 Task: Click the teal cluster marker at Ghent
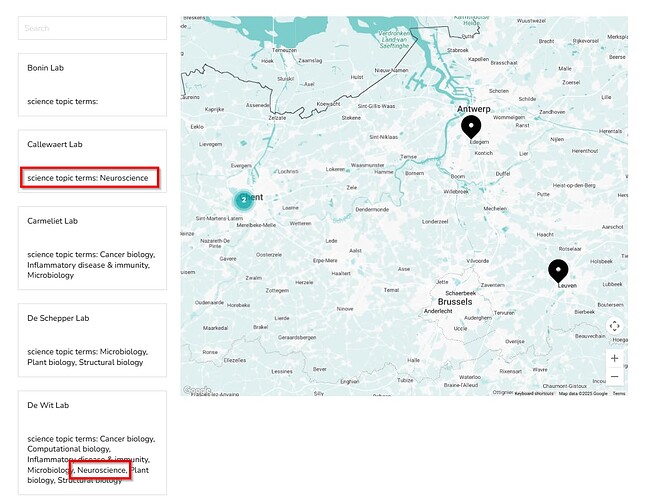[x=243, y=200]
